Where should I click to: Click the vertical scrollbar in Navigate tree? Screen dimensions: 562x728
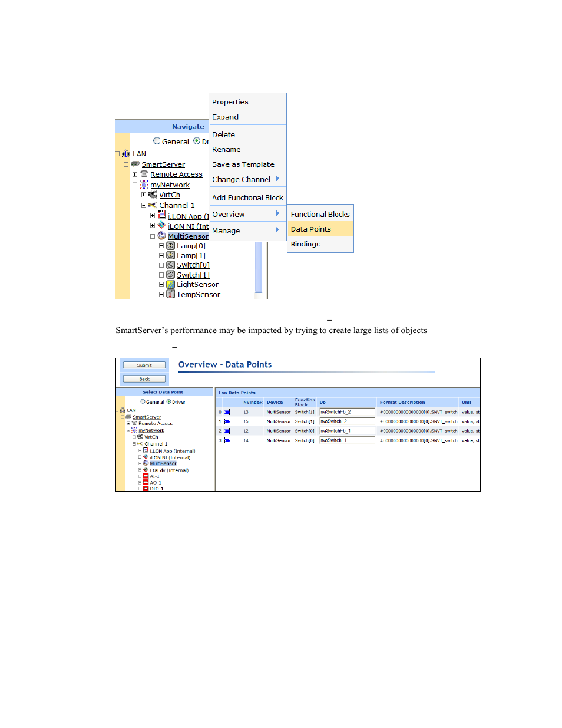click(259, 266)
